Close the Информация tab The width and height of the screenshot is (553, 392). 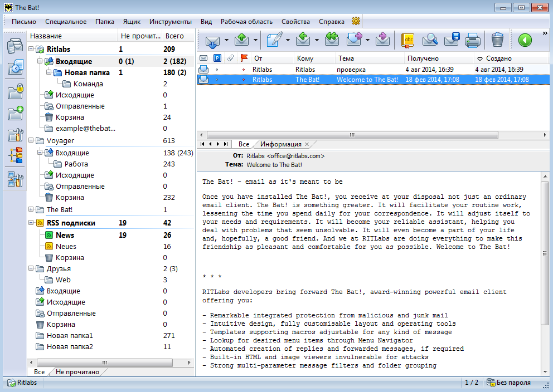click(x=307, y=144)
